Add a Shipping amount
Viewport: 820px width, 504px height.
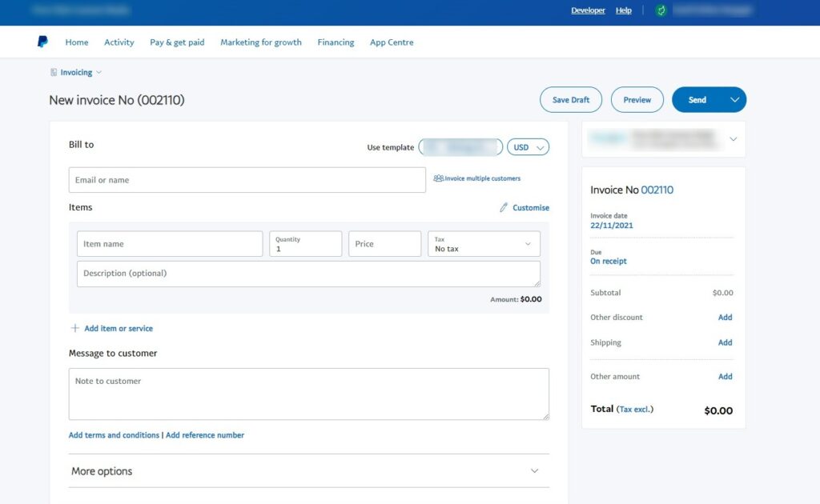pyautogui.click(x=725, y=342)
